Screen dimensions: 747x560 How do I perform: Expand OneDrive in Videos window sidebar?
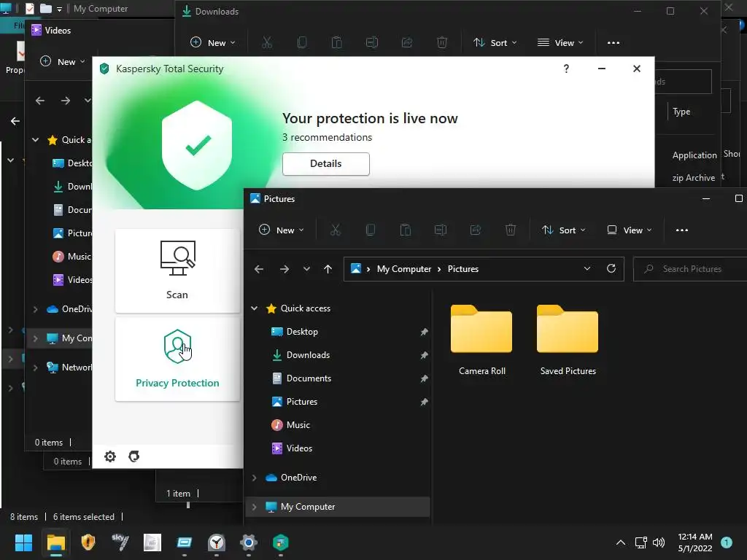click(x=35, y=309)
